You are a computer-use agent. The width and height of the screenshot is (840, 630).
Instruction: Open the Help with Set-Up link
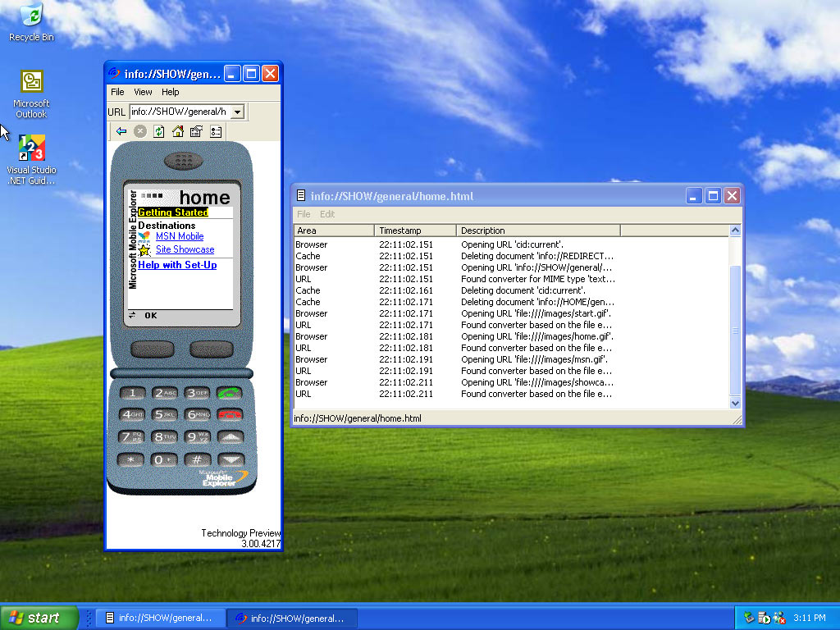pyautogui.click(x=177, y=265)
